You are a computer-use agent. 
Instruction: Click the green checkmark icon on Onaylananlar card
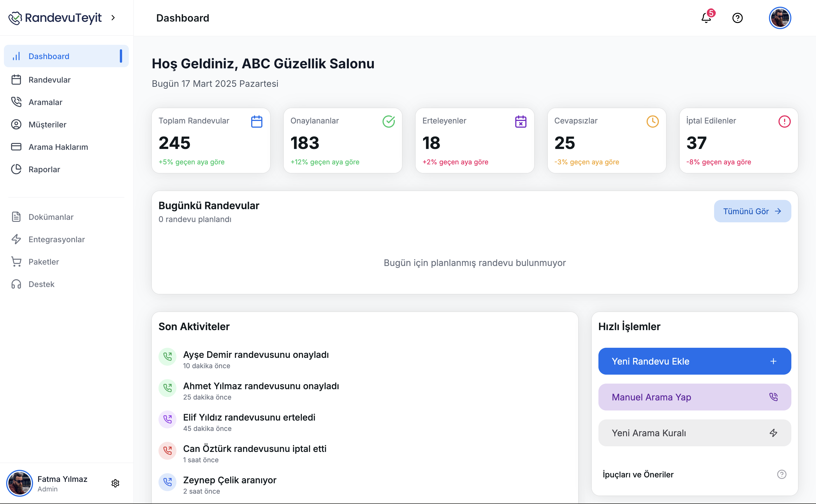click(x=388, y=122)
